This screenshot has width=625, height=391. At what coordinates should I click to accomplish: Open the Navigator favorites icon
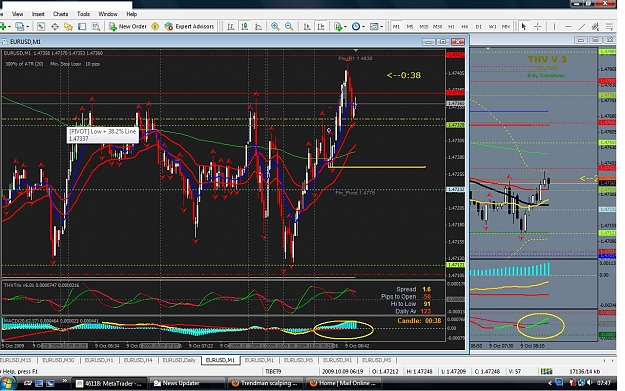pyautogui.click(x=69, y=27)
